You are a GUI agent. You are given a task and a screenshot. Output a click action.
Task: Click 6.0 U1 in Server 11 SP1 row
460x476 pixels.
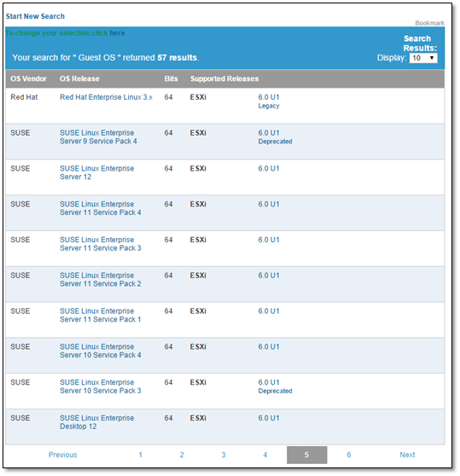(x=269, y=311)
